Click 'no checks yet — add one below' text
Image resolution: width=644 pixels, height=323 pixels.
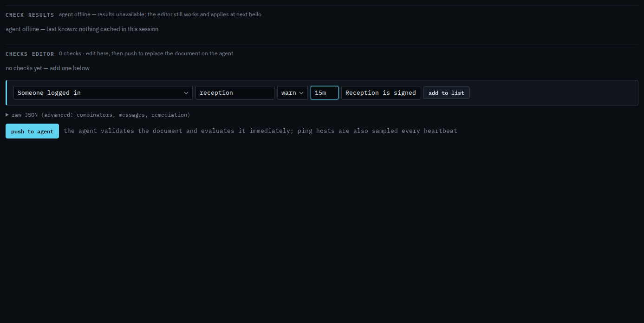coord(48,68)
